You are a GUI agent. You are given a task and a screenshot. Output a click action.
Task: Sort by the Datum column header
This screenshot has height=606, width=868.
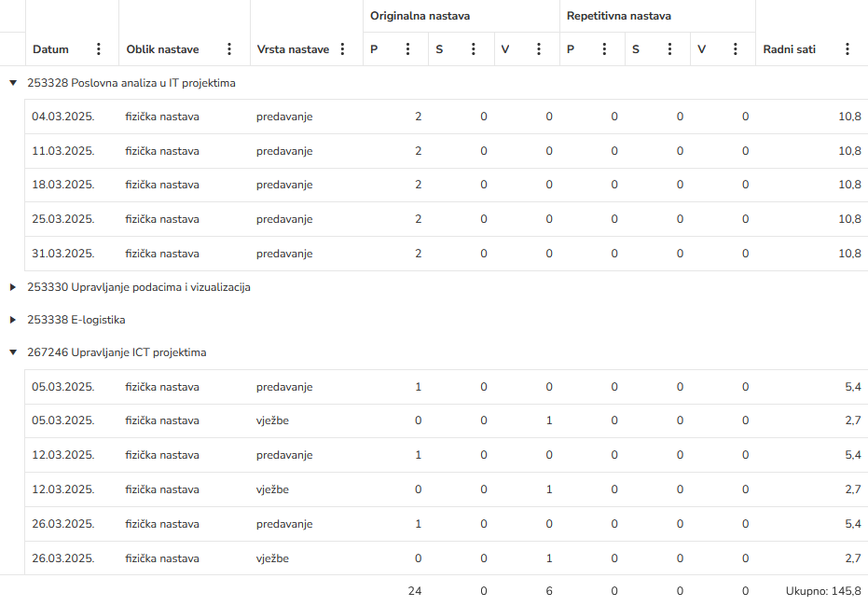pos(51,49)
